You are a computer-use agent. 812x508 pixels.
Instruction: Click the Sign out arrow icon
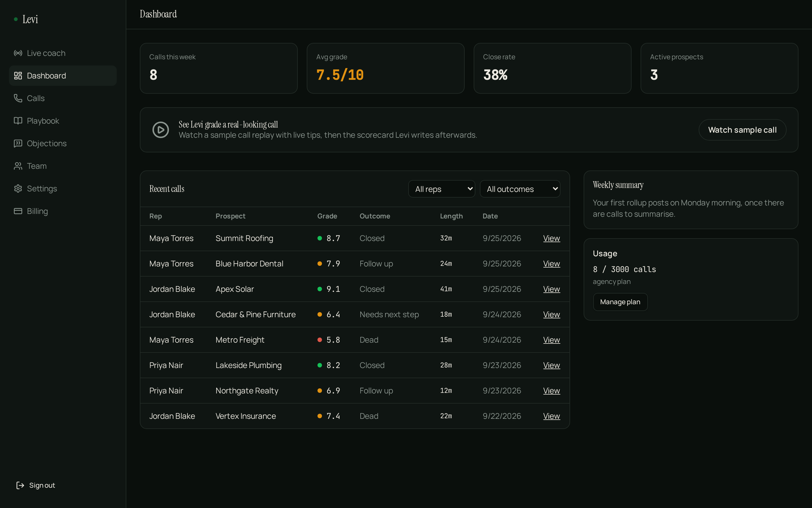20,485
